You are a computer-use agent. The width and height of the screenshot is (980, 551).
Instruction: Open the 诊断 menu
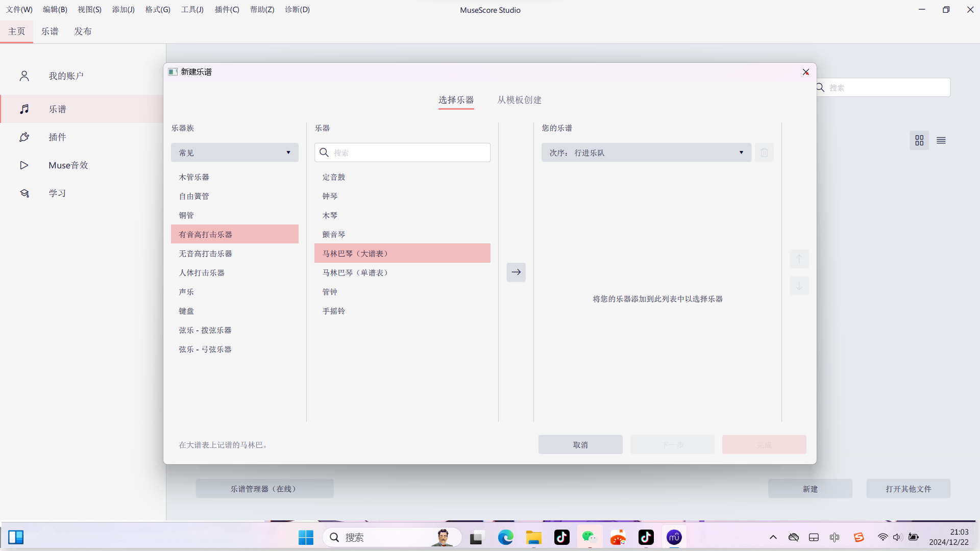(x=297, y=10)
